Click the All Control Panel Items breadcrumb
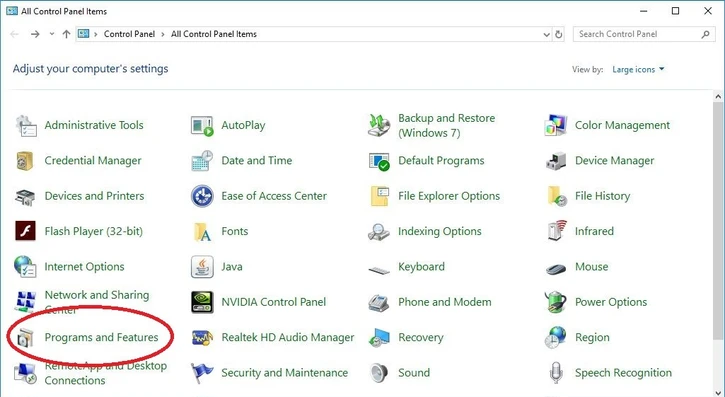 (x=214, y=34)
